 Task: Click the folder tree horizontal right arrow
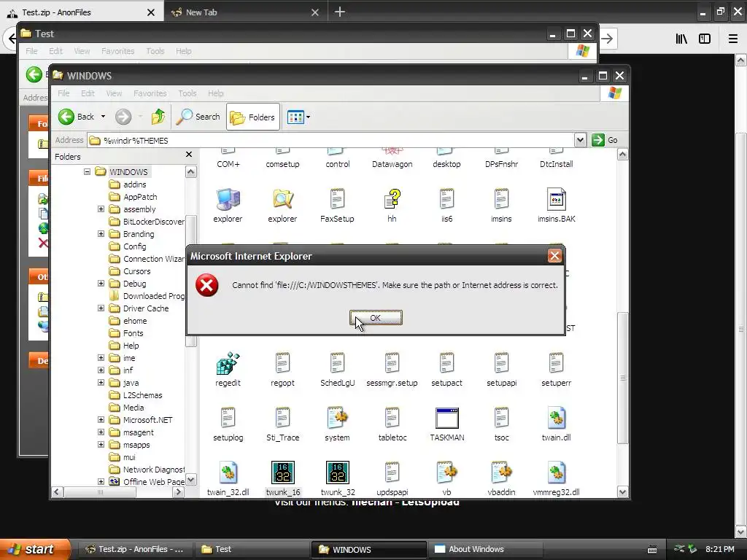pyautogui.click(x=179, y=492)
